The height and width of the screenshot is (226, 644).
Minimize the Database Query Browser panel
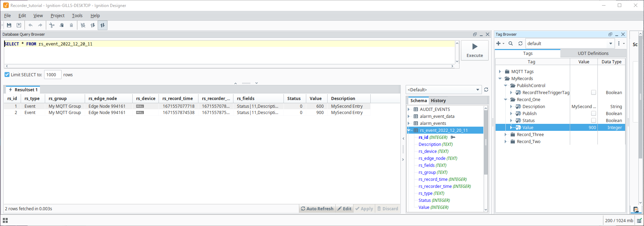(481, 34)
